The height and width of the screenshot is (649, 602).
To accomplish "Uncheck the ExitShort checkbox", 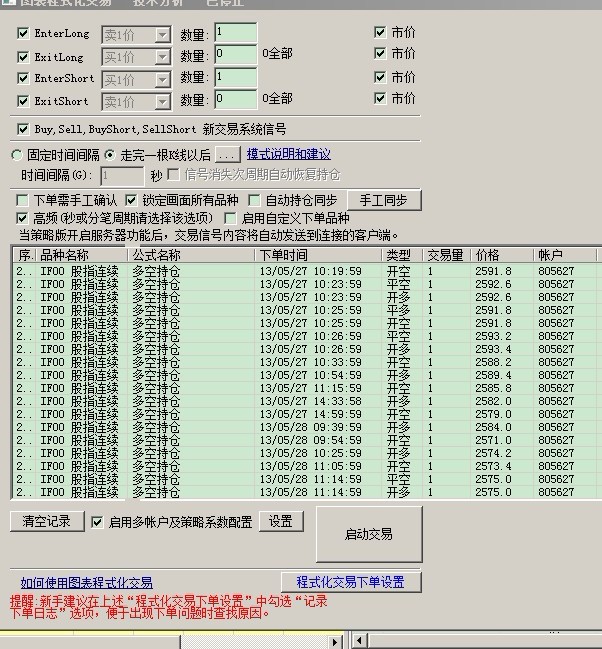I will pos(23,101).
